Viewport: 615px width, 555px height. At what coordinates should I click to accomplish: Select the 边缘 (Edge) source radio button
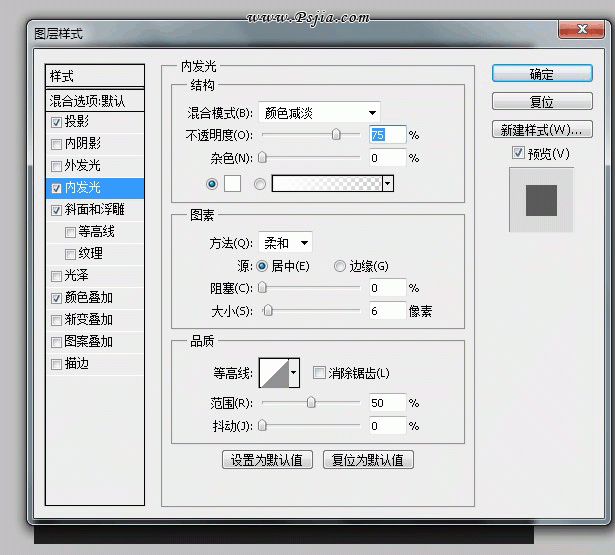pos(340,266)
